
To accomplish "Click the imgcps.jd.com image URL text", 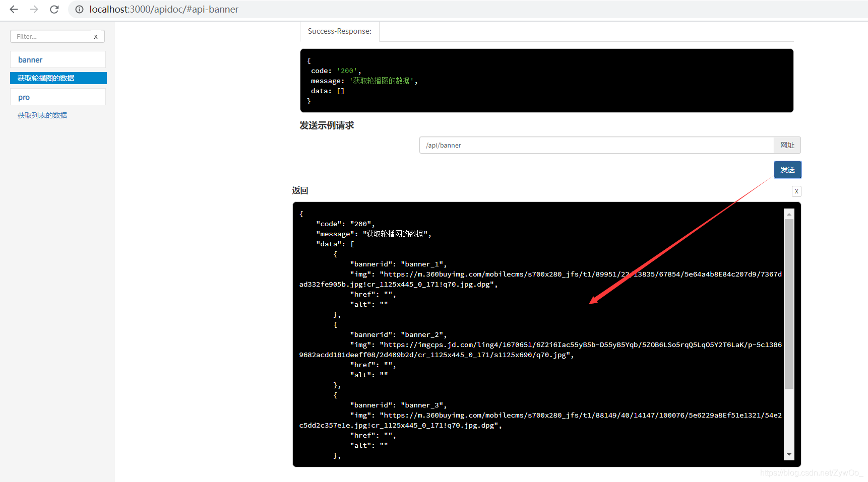I will tap(540, 350).
